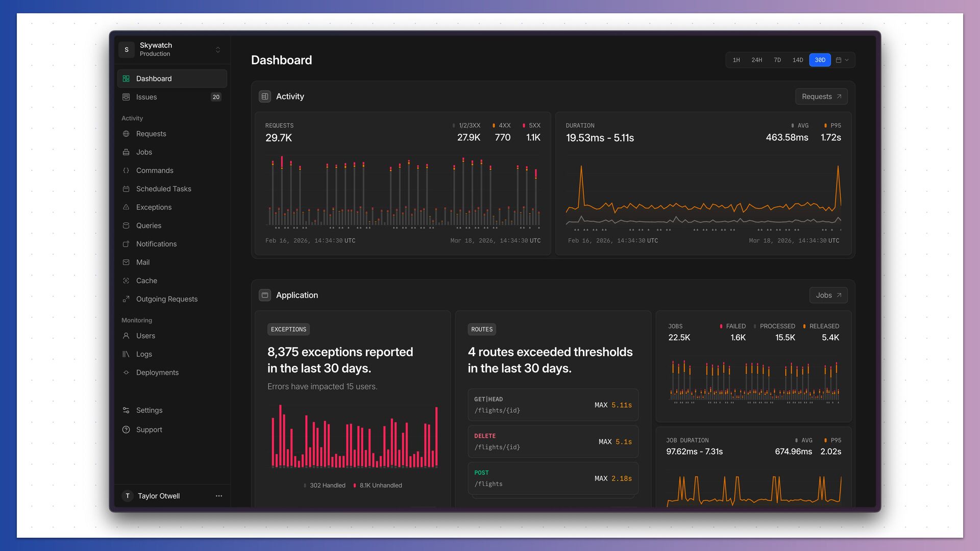Select the 1H time range
Screen dimensions: 980x551
click(x=736, y=60)
